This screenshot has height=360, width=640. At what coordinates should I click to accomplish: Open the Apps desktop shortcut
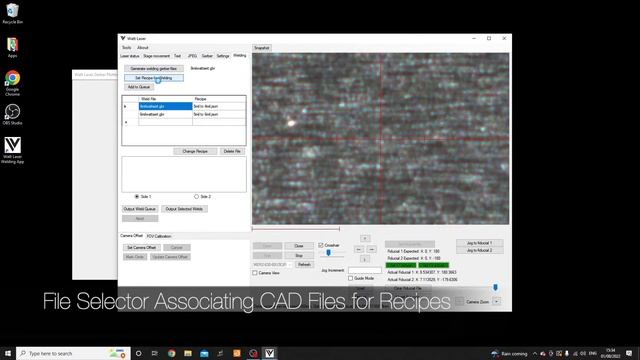tap(12, 47)
